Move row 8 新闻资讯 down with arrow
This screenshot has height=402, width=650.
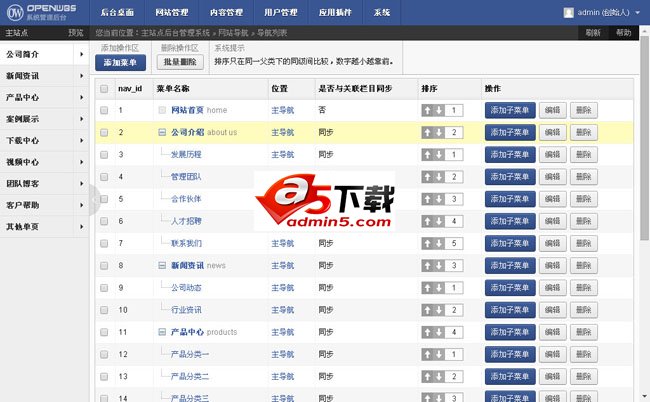[x=439, y=266]
